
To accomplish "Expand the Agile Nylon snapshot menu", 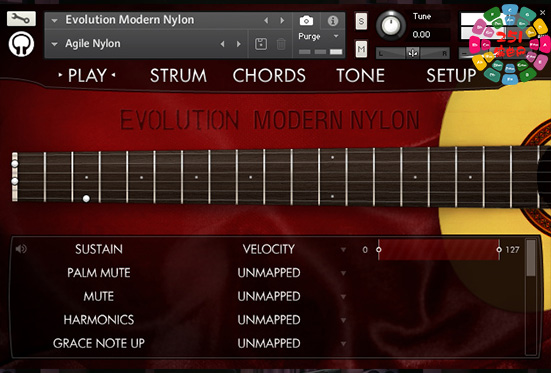I will (x=54, y=44).
